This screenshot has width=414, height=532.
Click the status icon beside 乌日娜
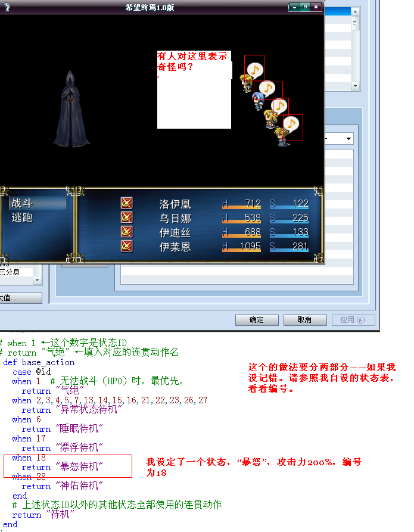(x=126, y=217)
